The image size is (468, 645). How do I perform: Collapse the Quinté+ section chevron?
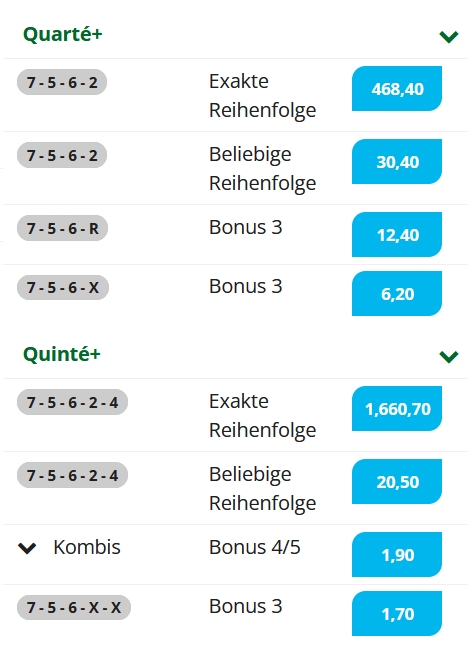(448, 356)
